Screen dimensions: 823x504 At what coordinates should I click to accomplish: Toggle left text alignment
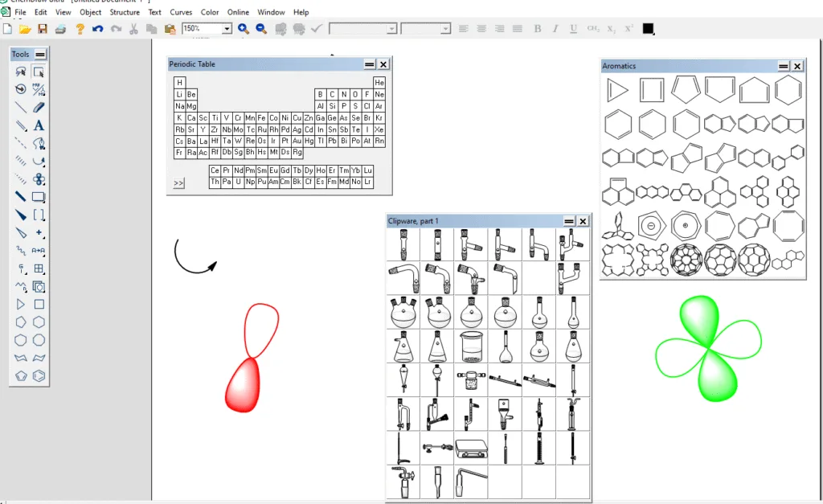(x=464, y=29)
